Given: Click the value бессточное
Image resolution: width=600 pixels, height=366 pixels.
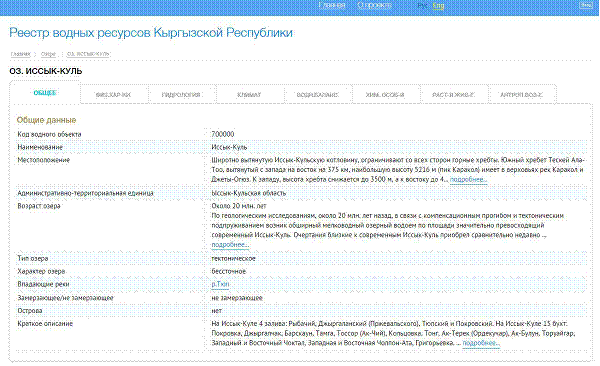Looking at the screenshot, I should click(228, 271).
